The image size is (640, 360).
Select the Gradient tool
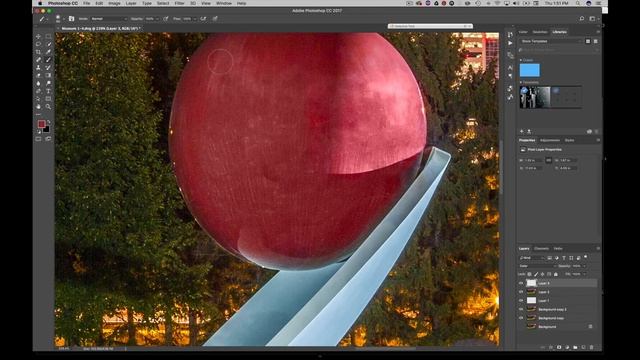pyautogui.click(x=48, y=75)
